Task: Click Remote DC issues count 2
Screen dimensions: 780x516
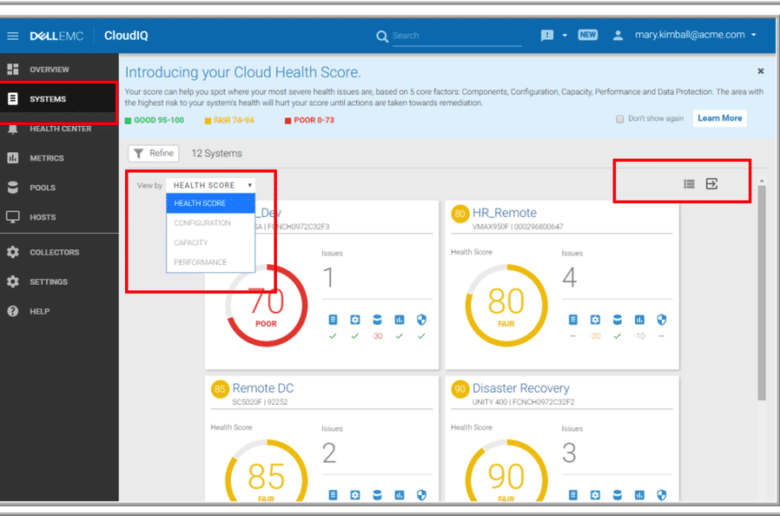Action: click(x=329, y=453)
